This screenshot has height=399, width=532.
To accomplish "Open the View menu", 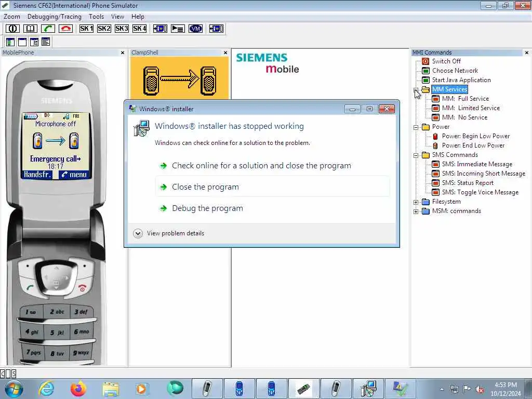I will click(117, 16).
